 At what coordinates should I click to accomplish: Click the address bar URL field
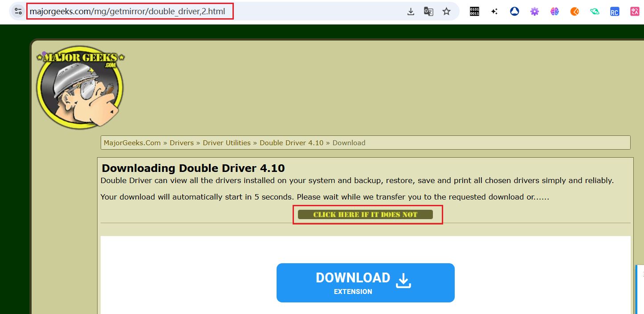(130, 12)
